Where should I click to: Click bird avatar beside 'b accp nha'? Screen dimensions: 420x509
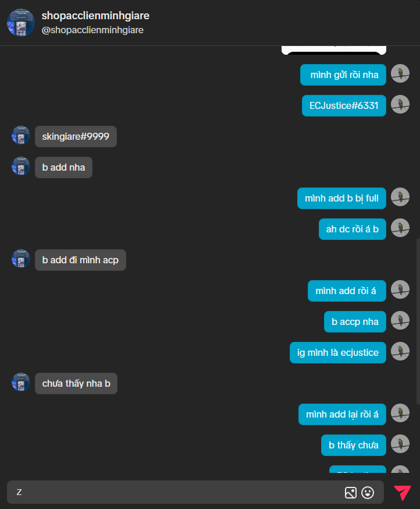(x=400, y=320)
